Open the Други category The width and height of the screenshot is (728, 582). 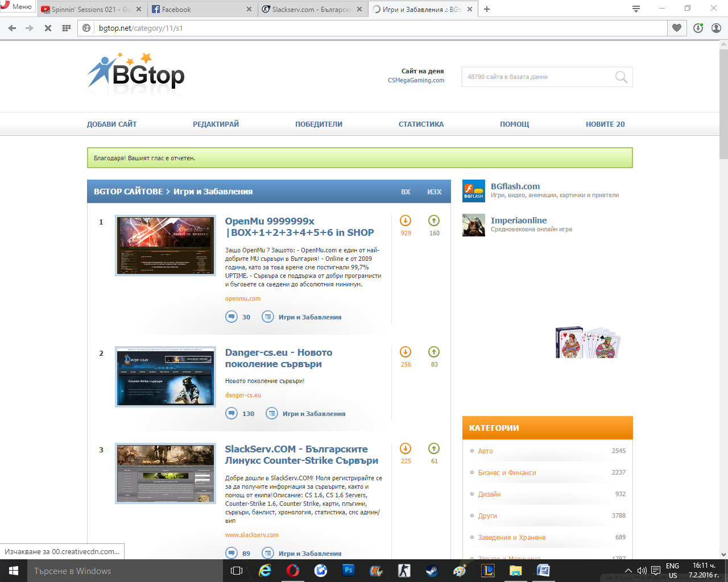[x=487, y=516]
